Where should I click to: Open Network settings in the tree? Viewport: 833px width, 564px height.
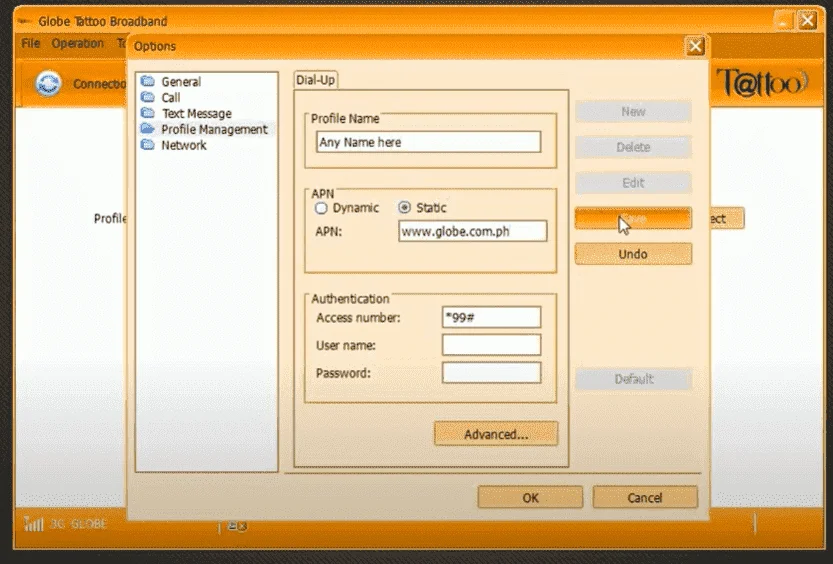tap(184, 146)
